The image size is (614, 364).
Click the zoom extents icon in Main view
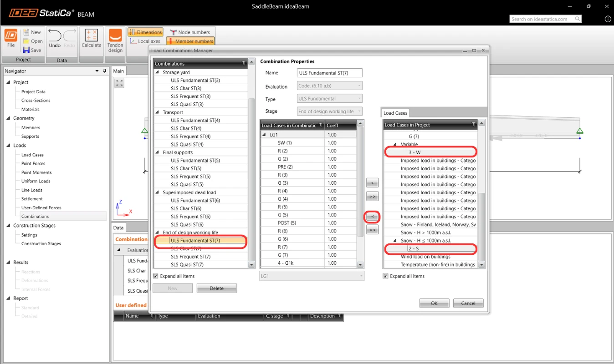119,83
